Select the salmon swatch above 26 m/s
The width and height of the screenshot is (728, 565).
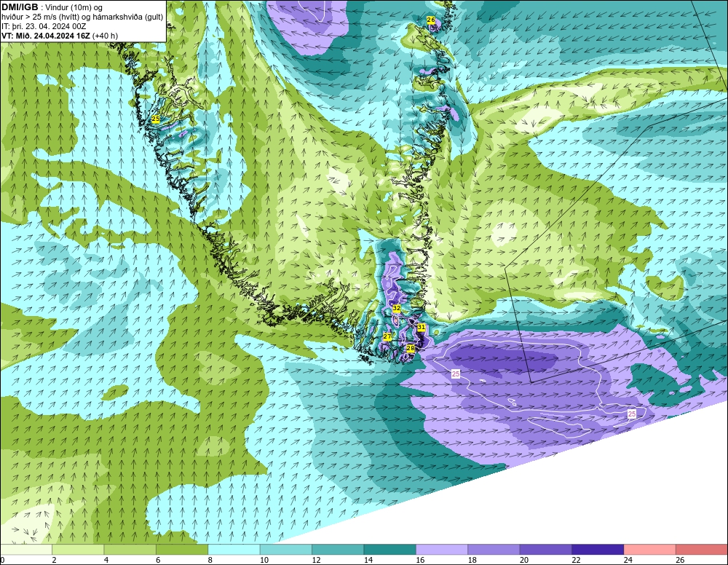(702, 550)
